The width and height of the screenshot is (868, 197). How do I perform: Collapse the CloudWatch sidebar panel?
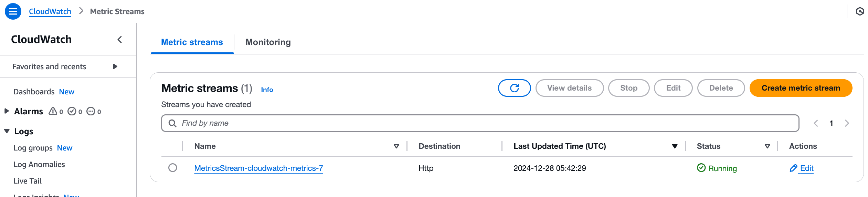coord(120,40)
